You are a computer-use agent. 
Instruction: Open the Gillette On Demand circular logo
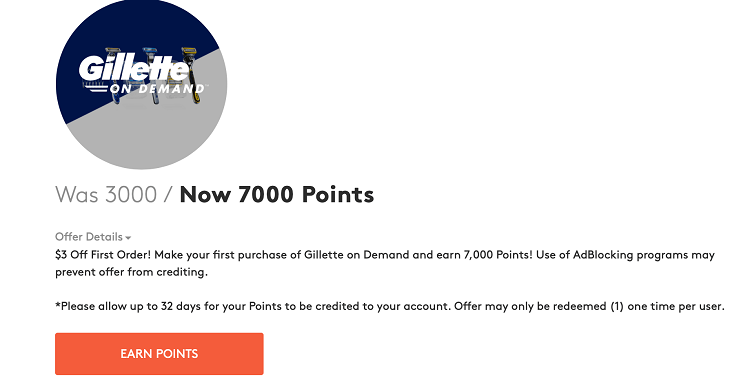(141, 84)
